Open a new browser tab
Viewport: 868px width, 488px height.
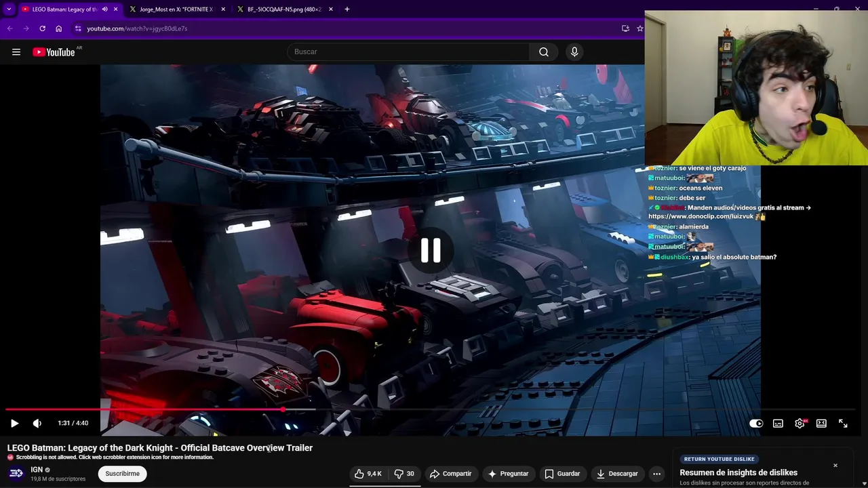click(347, 9)
